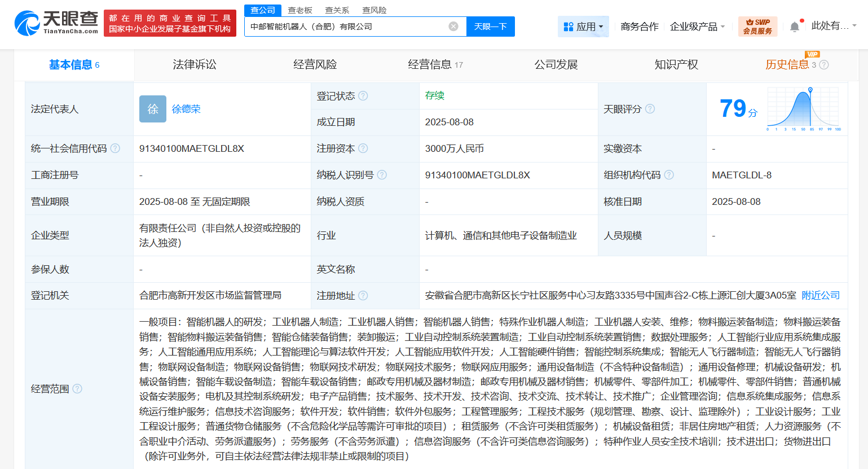The width and height of the screenshot is (868, 469).
Task: Expand the 企业级产品 dropdown
Action: [x=698, y=26]
